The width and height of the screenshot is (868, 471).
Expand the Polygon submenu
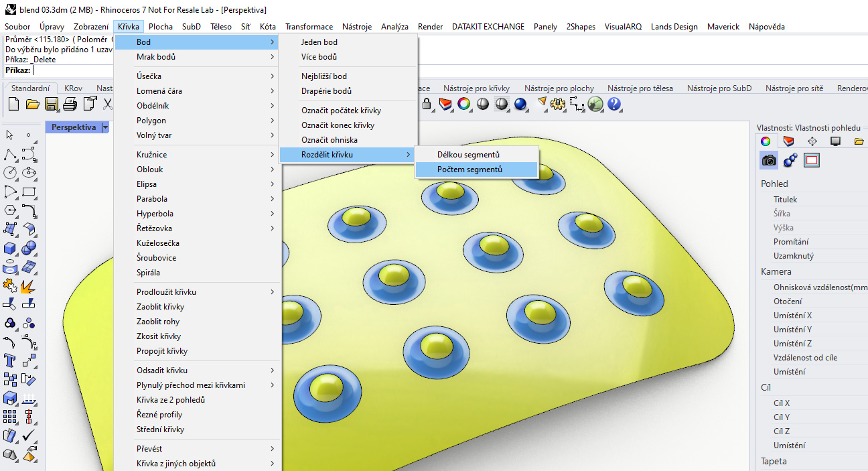198,121
